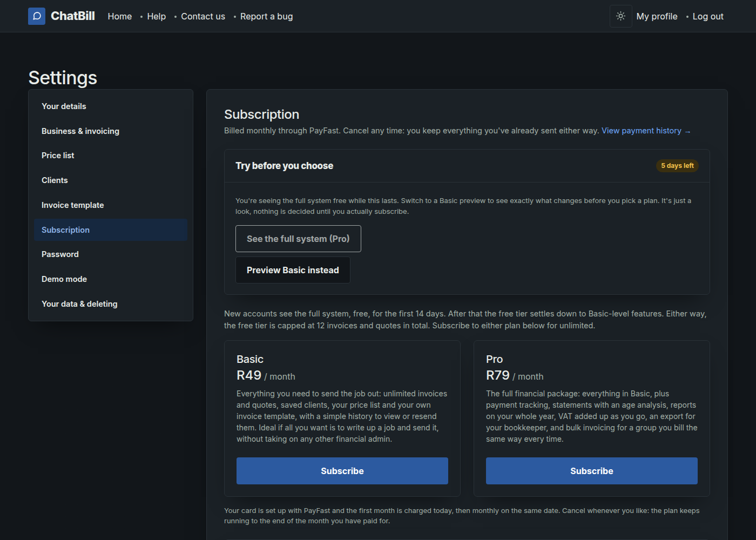Click Log out
The width and height of the screenshot is (756, 540).
pos(708,16)
